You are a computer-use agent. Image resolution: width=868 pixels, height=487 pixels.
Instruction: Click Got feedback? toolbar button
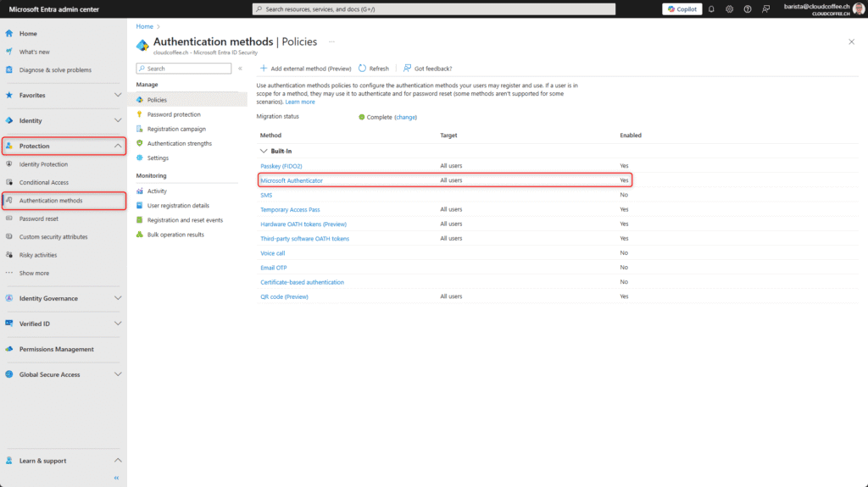click(427, 69)
